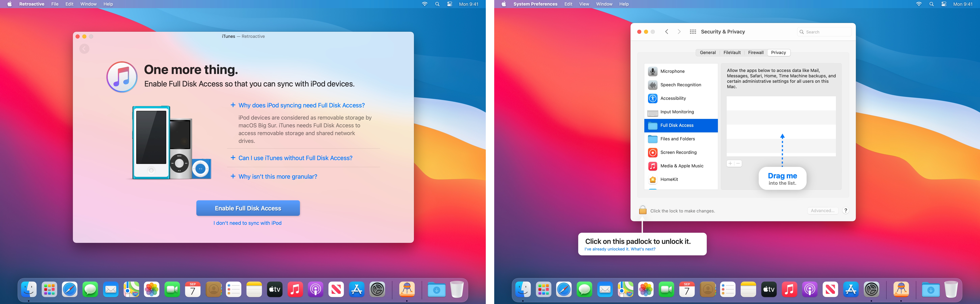Open Window menu in Retroactive menu bar

[x=88, y=4]
